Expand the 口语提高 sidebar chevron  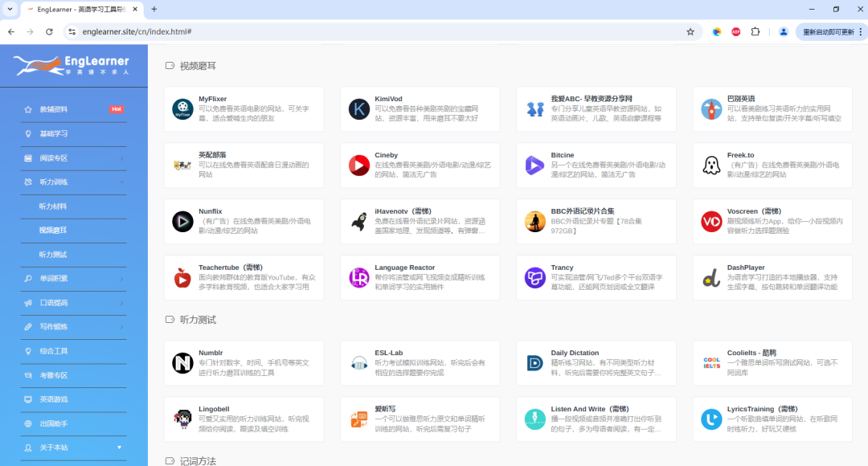pyautogui.click(x=122, y=303)
